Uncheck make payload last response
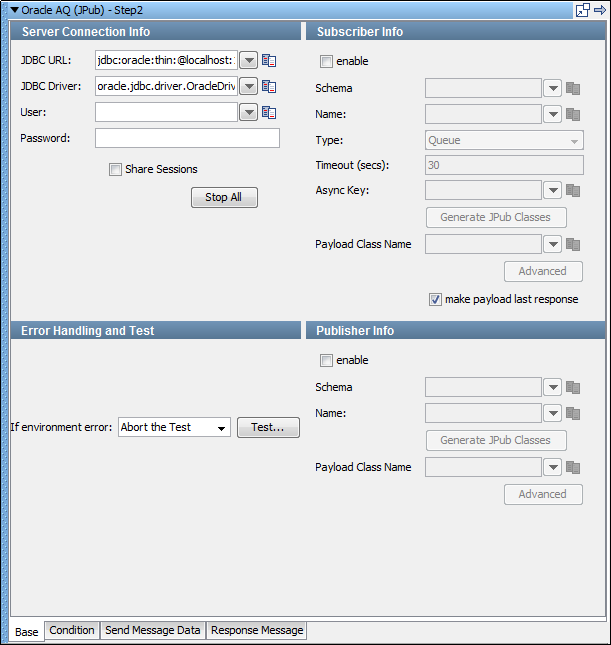611x645 pixels. [x=435, y=299]
